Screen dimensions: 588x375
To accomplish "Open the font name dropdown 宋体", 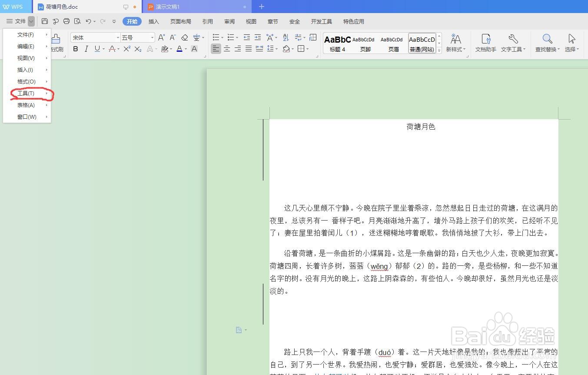I will (118, 37).
